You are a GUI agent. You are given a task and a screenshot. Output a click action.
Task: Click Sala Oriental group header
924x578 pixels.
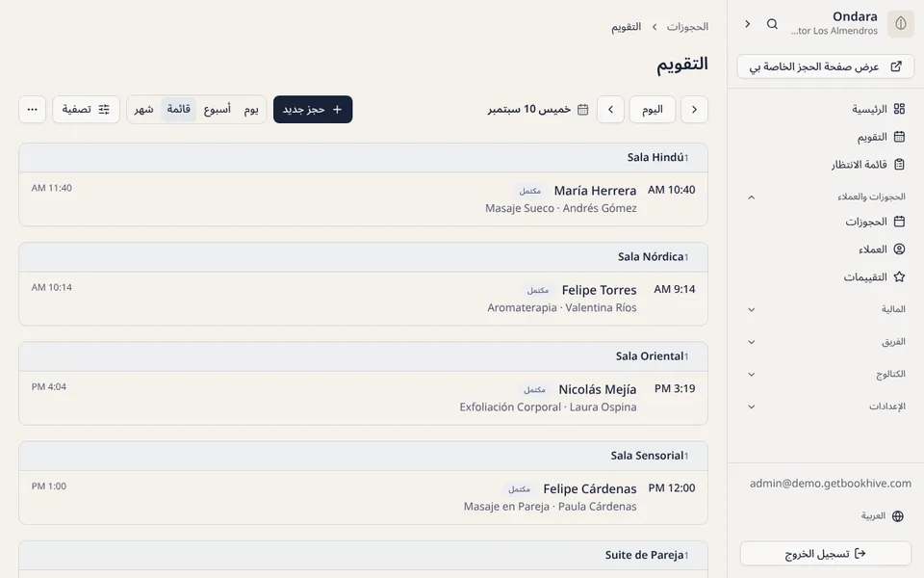tap(363, 356)
